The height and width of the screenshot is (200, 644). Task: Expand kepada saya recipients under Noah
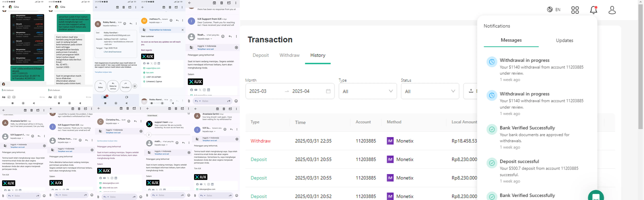point(205,39)
